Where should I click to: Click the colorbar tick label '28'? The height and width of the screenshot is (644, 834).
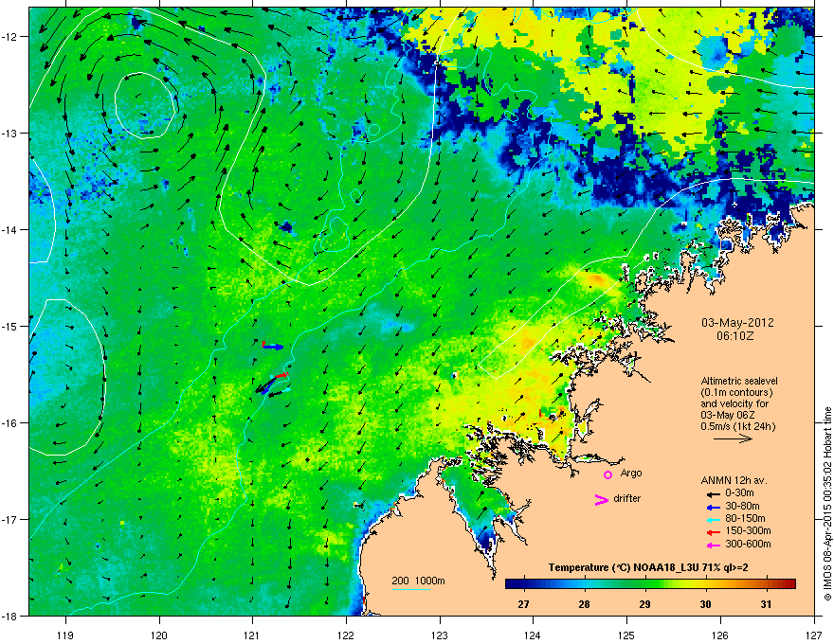pos(585,604)
